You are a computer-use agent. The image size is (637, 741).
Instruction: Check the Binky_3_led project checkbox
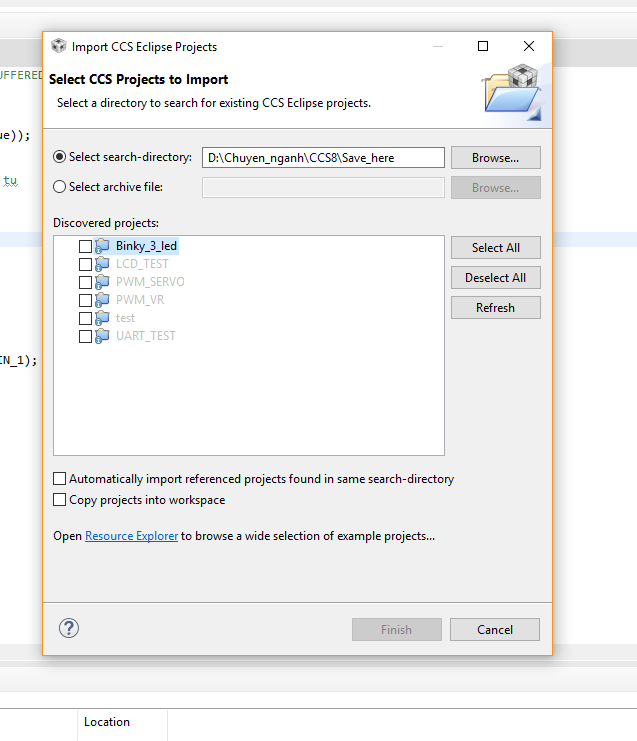click(x=85, y=246)
